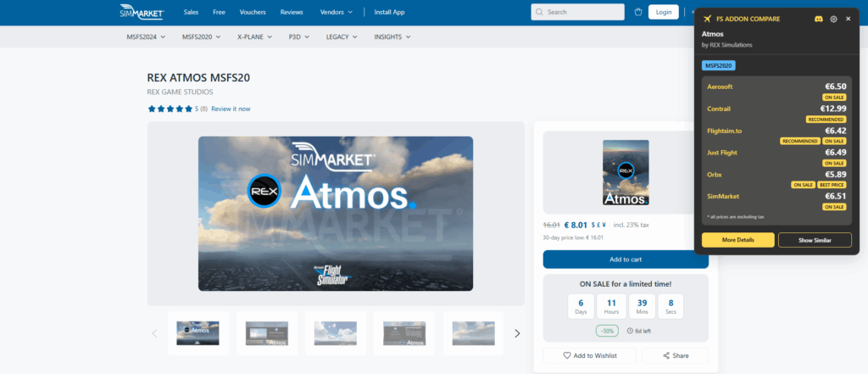The height and width of the screenshot is (374, 868).
Task: Select the SimMarket price row
Action: coord(776,201)
